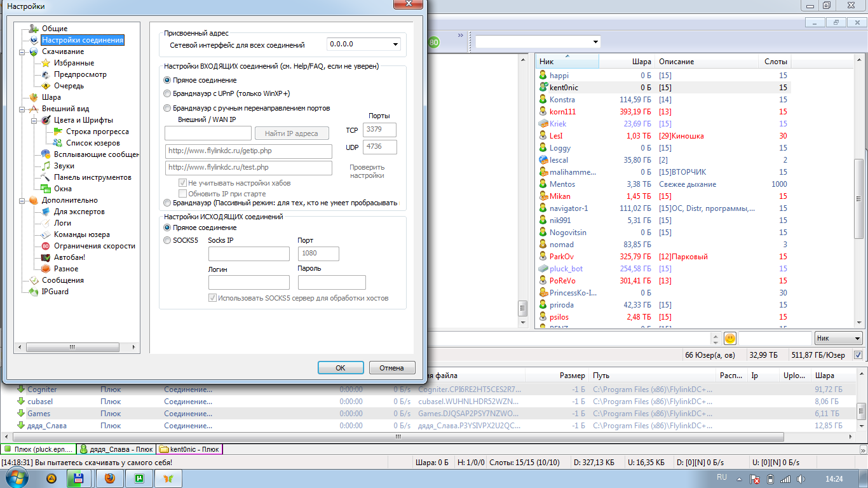Image resolution: width=868 pixels, height=488 pixels.
Task: Sort user list by Слоты column
Action: tap(775, 62)
